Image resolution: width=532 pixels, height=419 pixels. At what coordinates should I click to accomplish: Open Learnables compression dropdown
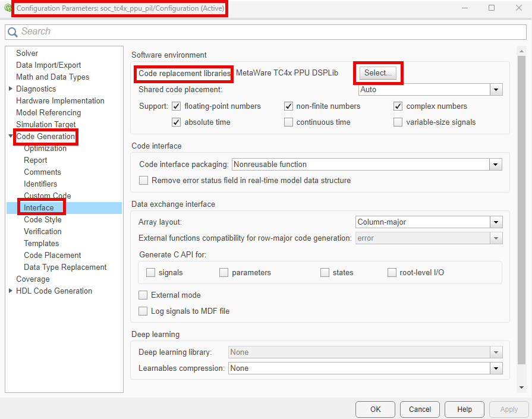click(496, 368)
